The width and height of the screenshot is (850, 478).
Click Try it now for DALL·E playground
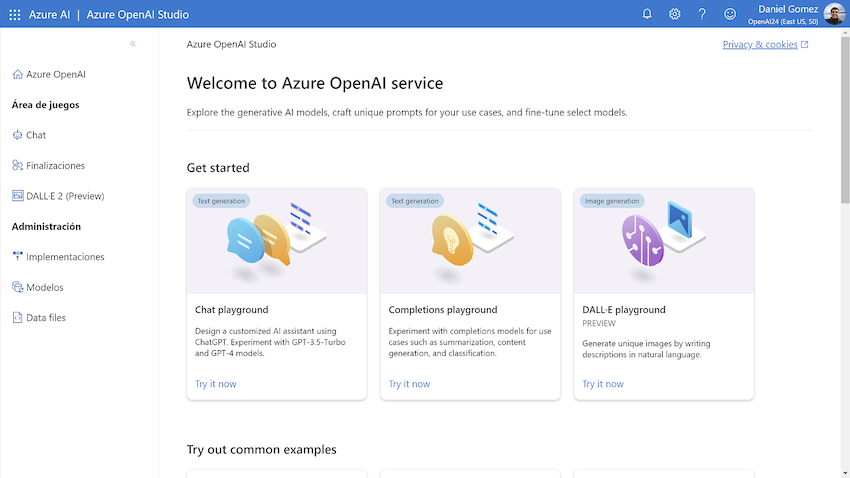(x=603, y=384)
